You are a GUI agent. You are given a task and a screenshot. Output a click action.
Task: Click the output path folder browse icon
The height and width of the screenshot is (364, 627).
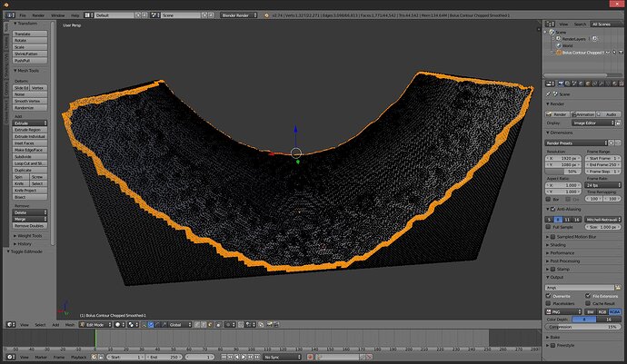[x=618, y=288]
